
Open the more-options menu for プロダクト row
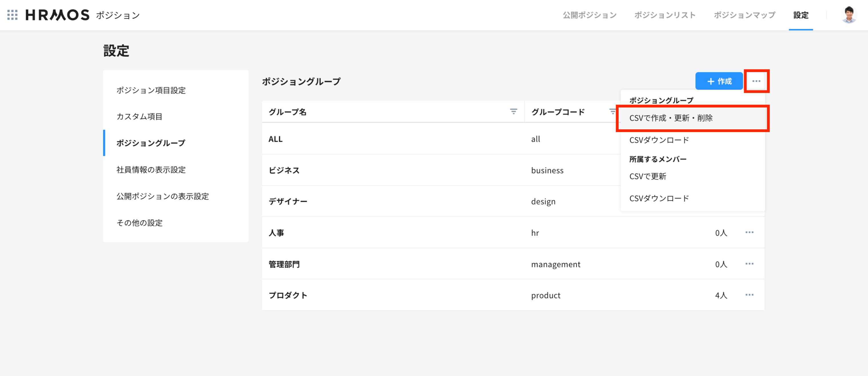point(749,295)
